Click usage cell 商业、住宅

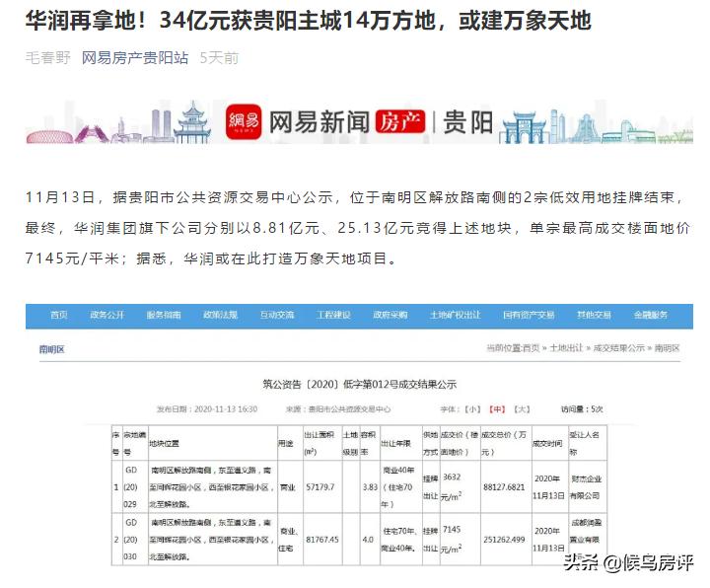[288, 540]
